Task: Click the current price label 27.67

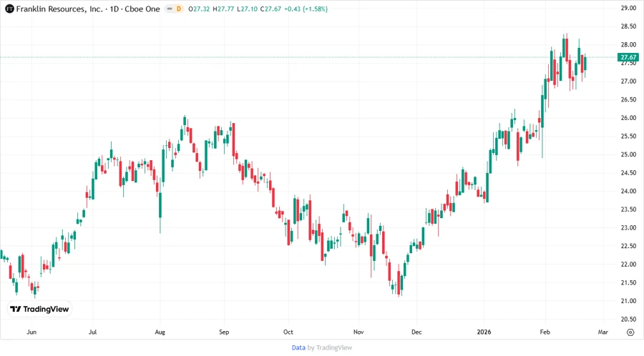Action: coord(628,57)
